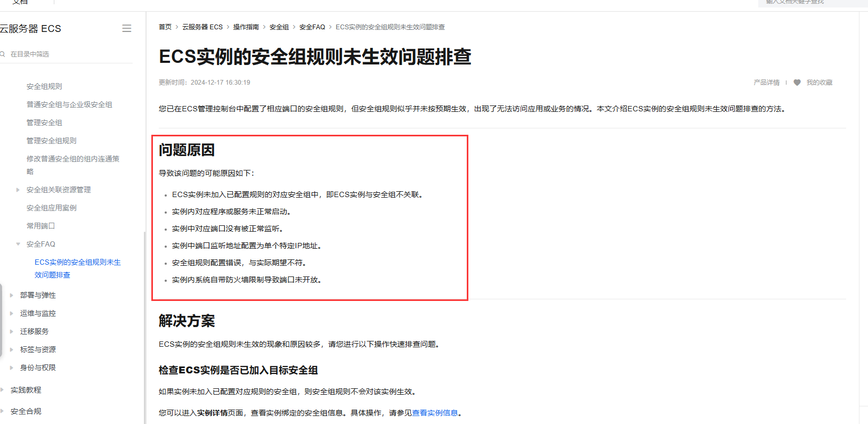Select ECS实例的安全组规则未生效问题排查 sidebar entry
868x424 pixels.
[78, 268]
